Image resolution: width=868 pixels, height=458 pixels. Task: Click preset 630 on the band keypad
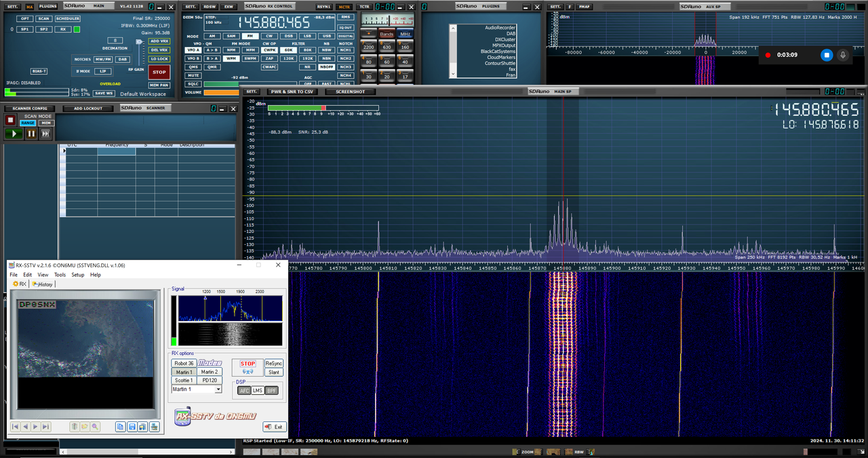pos(387,47)
